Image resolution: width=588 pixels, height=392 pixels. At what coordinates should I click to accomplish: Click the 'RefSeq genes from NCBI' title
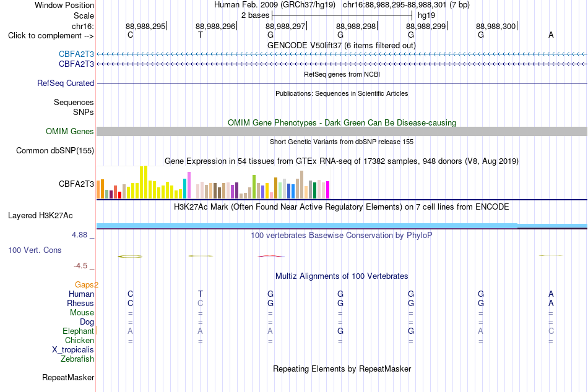[342, 74]
